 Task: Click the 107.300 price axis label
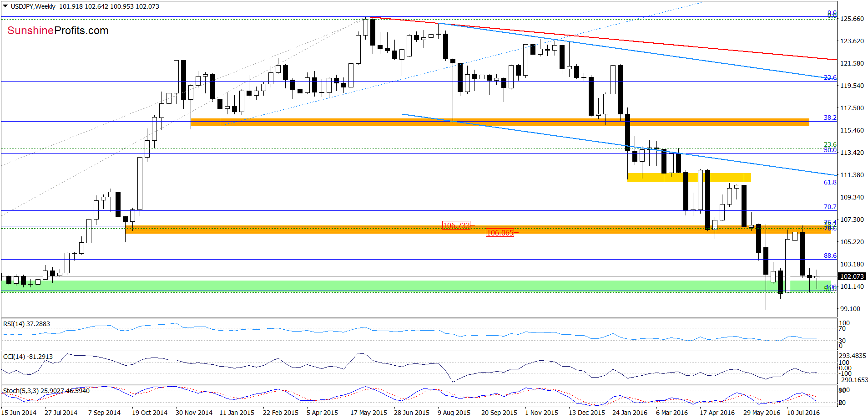tap(852, 220)
